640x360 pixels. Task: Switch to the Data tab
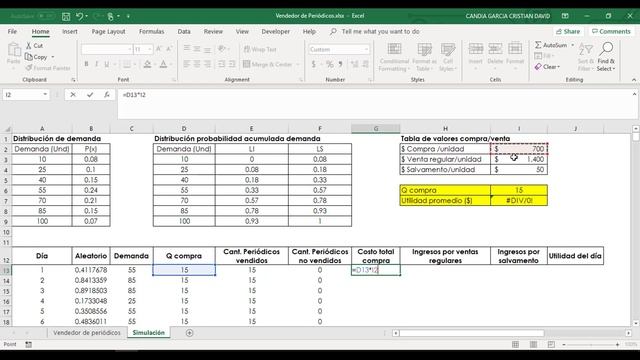(x=184, y=31)
